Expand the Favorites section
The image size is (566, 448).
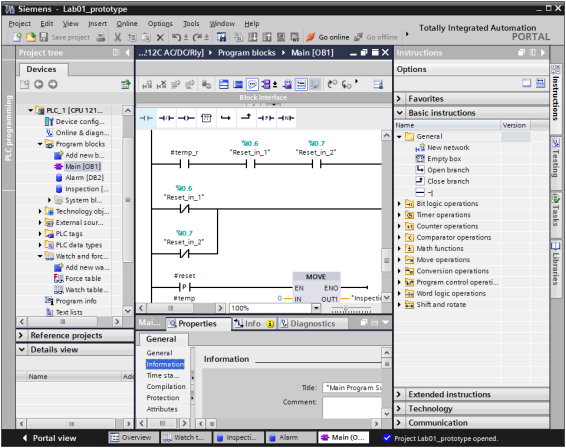click(x=399, y=99)
